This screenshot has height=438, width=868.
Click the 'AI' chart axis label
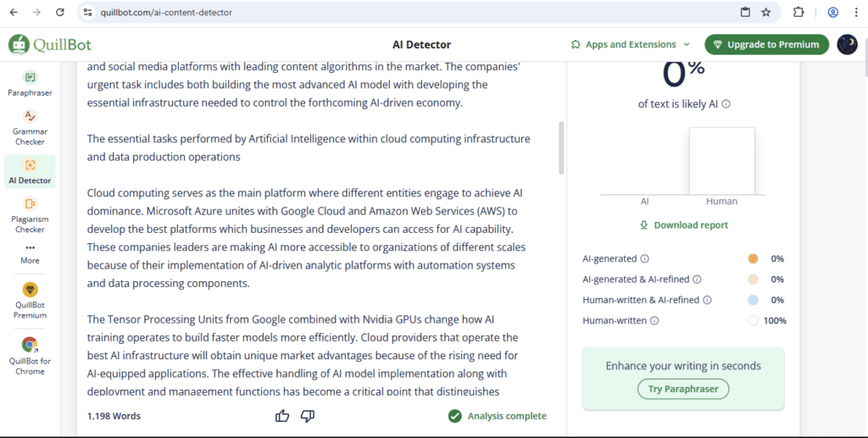pyautogui.click(x=645, y=202)
